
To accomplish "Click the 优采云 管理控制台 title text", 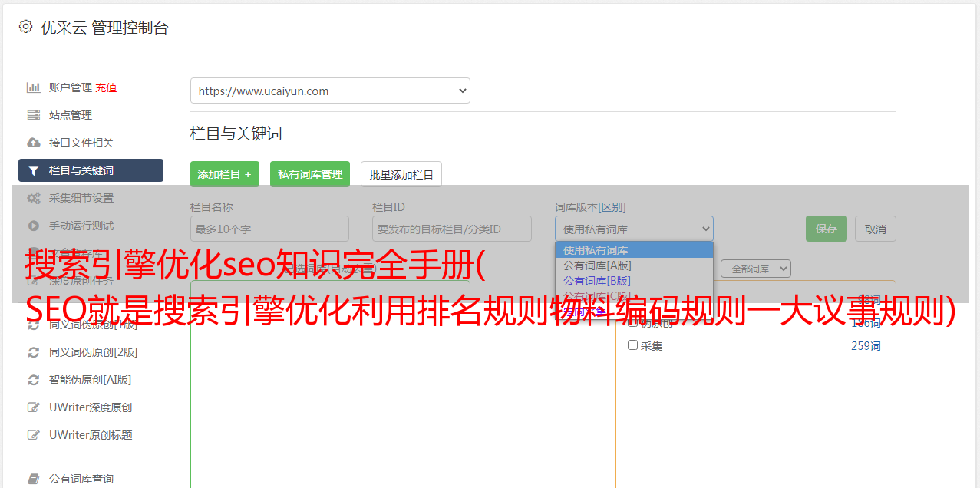I will 104,28.
